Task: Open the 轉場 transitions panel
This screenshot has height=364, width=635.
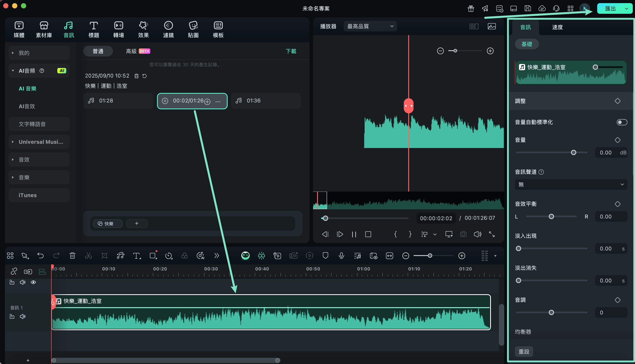Action: click(x=119, y=30)
